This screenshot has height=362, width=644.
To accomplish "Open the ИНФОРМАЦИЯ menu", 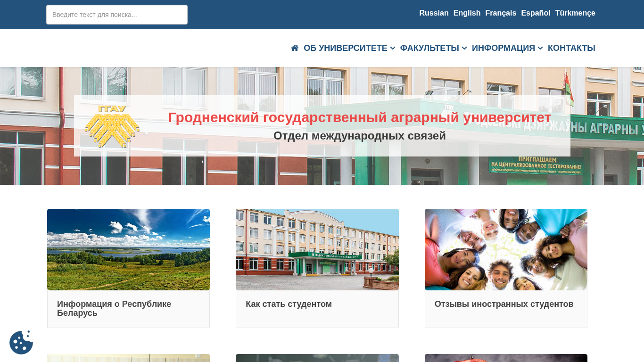I will [x=504, y=48].
